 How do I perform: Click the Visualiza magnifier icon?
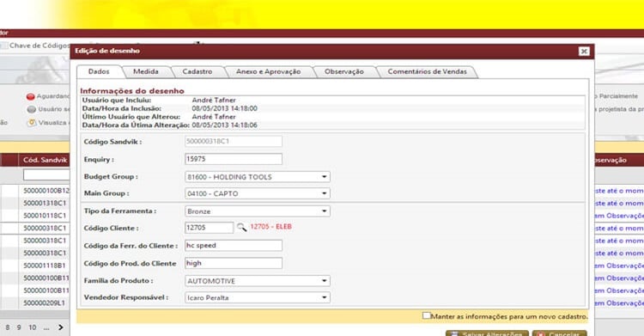point(32,123)
